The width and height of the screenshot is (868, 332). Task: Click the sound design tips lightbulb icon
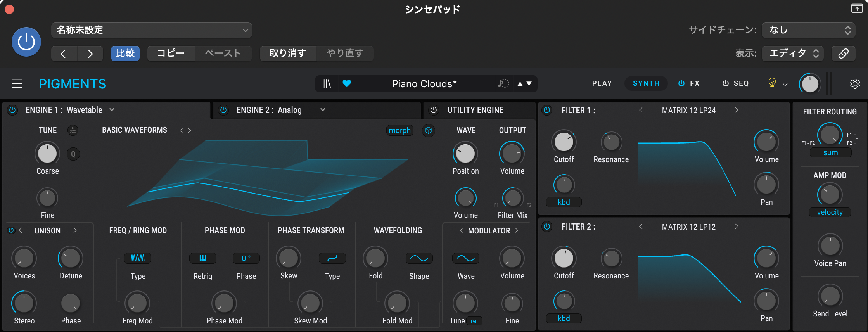772,83
